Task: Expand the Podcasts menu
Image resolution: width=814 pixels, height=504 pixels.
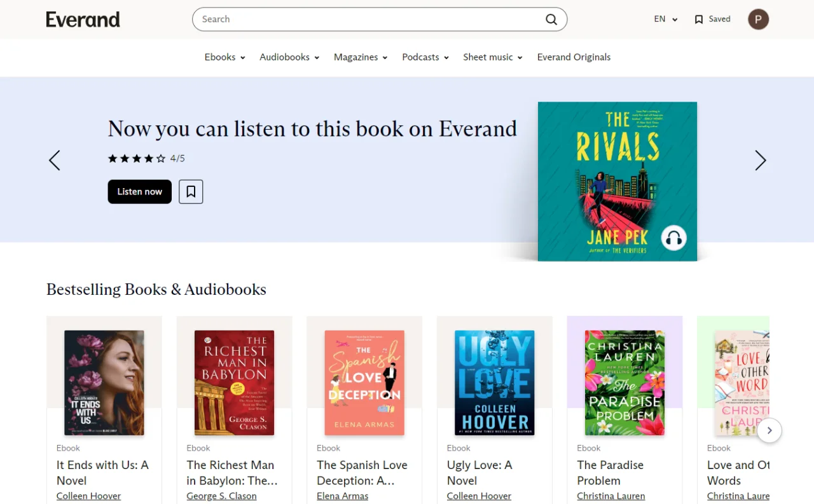Action: tap(425, 57)
